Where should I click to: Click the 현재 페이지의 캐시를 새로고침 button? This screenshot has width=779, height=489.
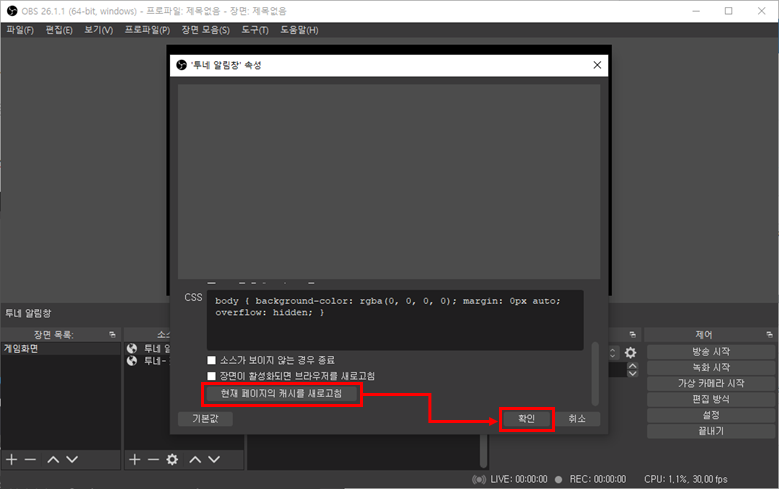coord(281,395)
